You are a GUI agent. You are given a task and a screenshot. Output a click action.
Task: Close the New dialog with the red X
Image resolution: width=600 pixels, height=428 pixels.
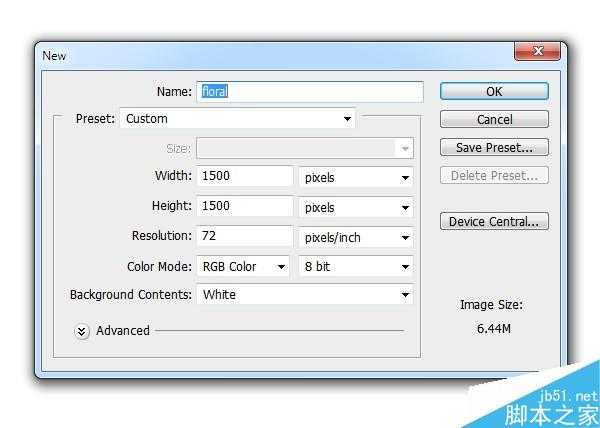(x=537, y=52)
